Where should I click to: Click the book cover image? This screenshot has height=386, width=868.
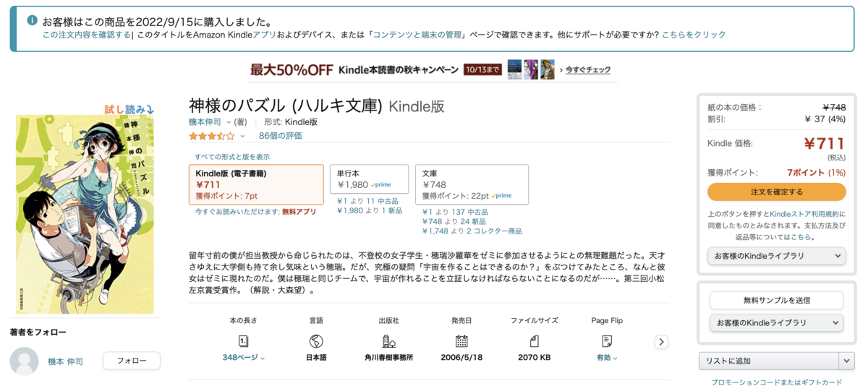[85, 214]
